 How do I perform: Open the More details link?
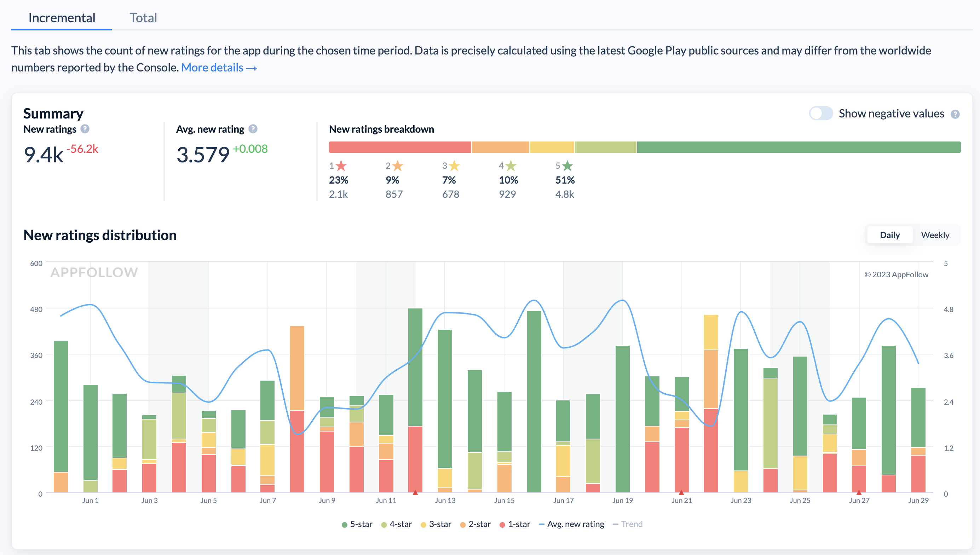click(219, 68)
